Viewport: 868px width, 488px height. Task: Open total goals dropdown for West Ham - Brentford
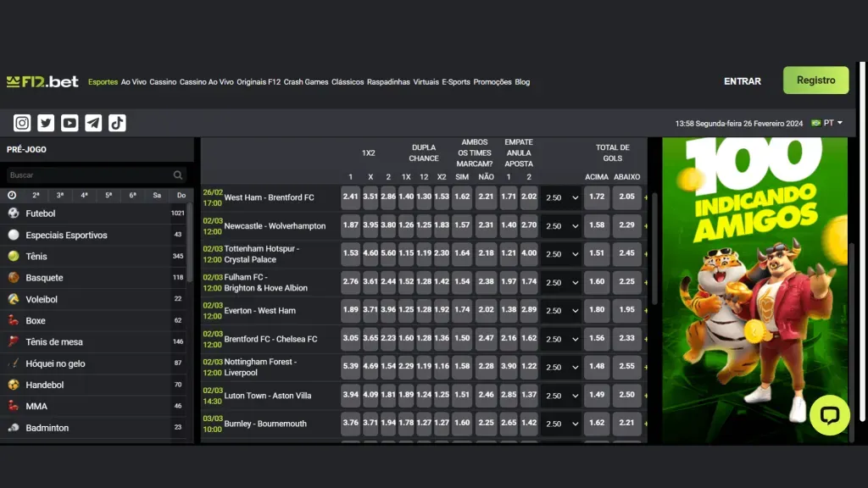coord(561,197)
